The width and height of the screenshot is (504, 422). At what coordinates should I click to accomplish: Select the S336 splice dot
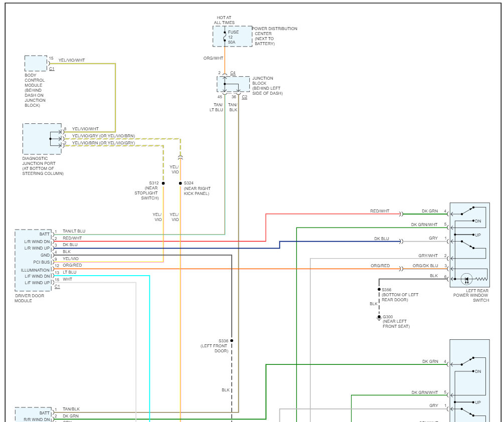232,340
